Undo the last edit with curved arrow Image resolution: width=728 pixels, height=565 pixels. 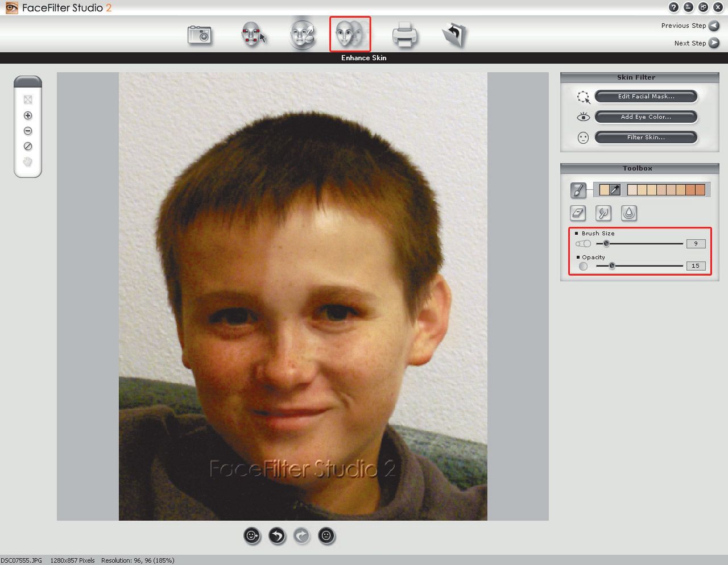pos(277,535)
